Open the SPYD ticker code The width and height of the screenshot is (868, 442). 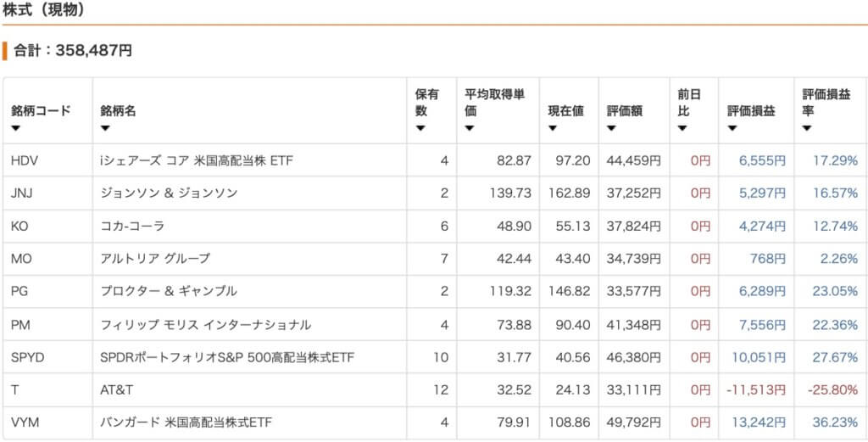tap(28, 358)
